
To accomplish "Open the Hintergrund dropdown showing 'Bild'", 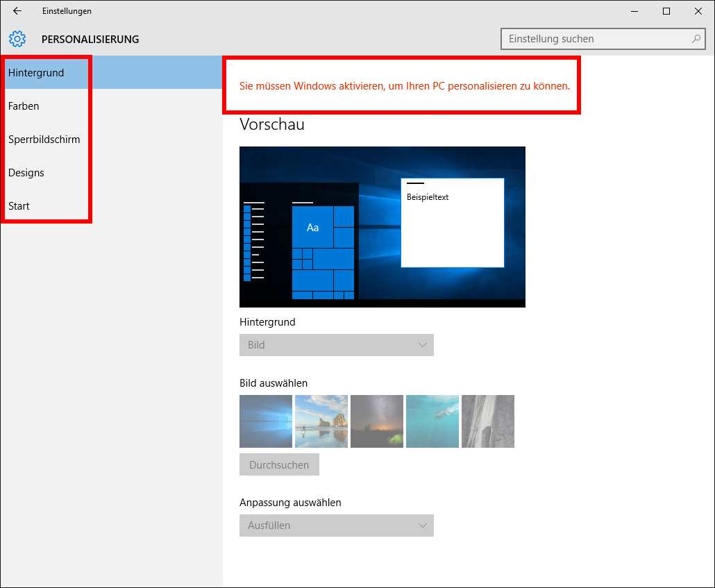I will click(x=337, y=345).
